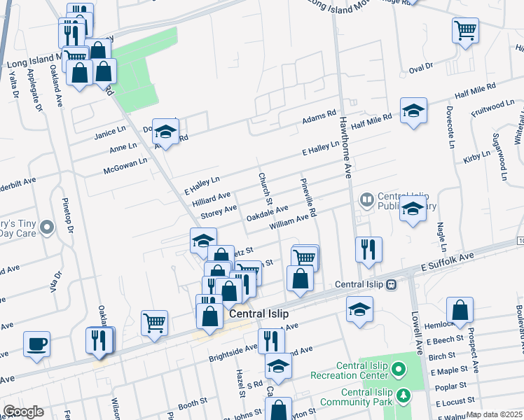Click the Oval Dr street label
This screenshot has height=420, width=524.
pyautogui.click(x=421, y=68)
